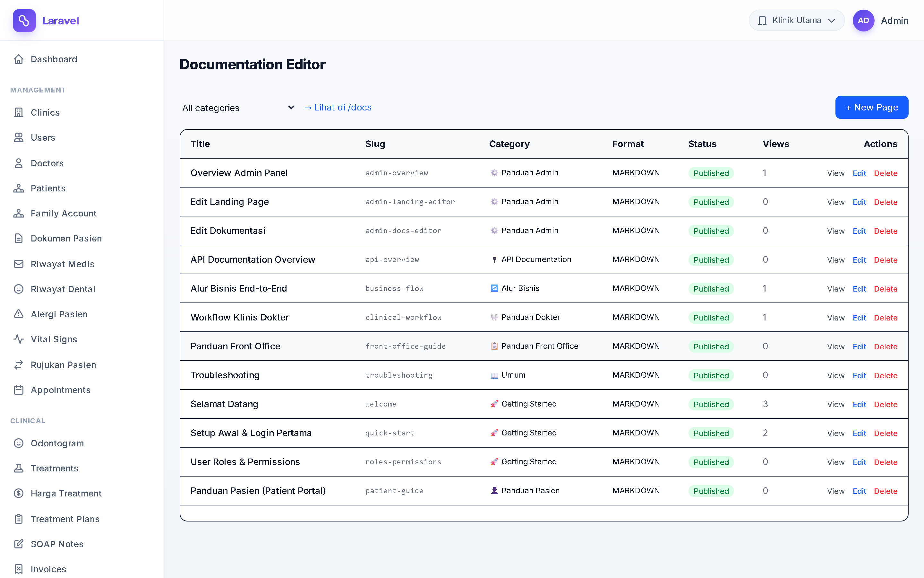Image resolution: width=924 pixels, height=578 pixels.
Task: Click the Patients sidebar icon
Action: click(19, 188)
